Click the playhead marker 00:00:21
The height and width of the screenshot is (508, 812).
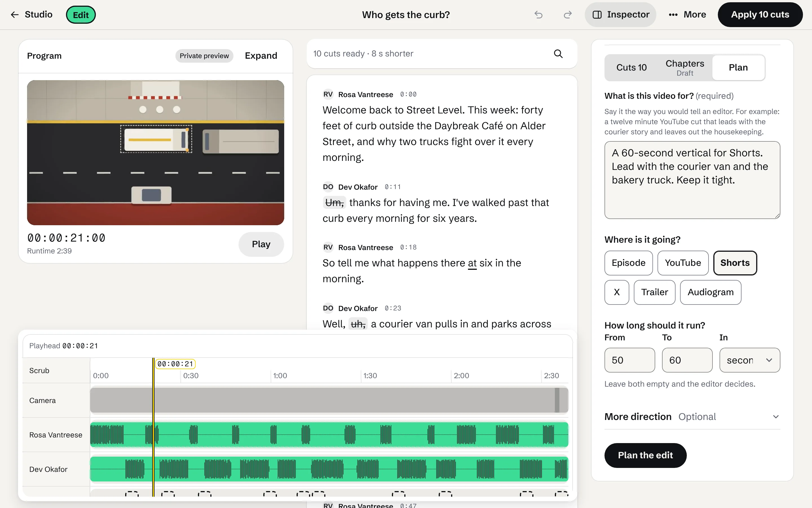point(175,364)
